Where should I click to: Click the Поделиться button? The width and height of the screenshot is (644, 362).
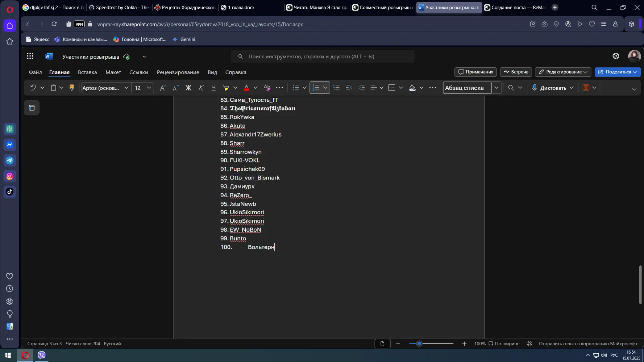[x=618, y=72]
